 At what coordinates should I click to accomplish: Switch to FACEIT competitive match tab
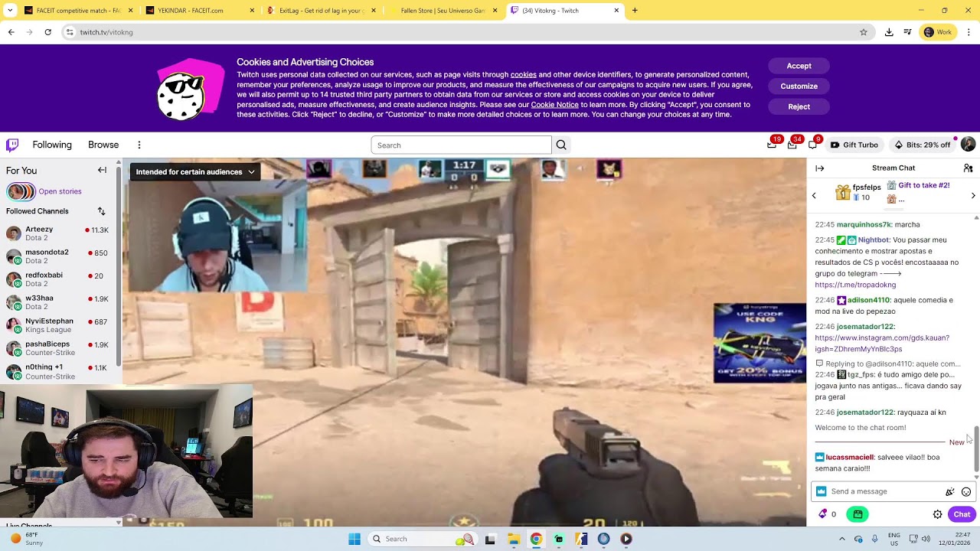point(77,11)
